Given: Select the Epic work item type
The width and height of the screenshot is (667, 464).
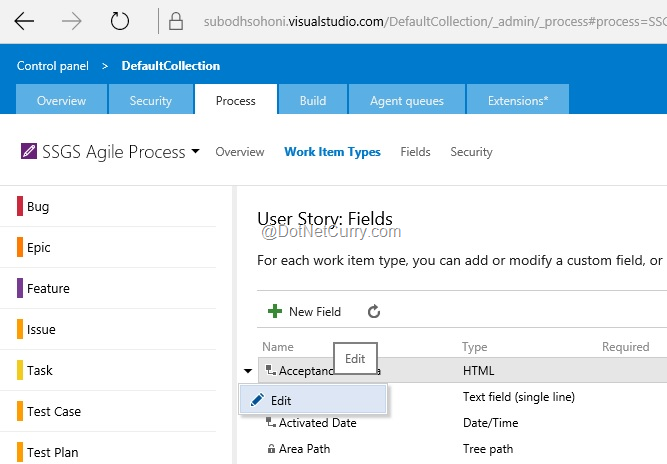Looking at the screenshot, I should click(108, 247).
